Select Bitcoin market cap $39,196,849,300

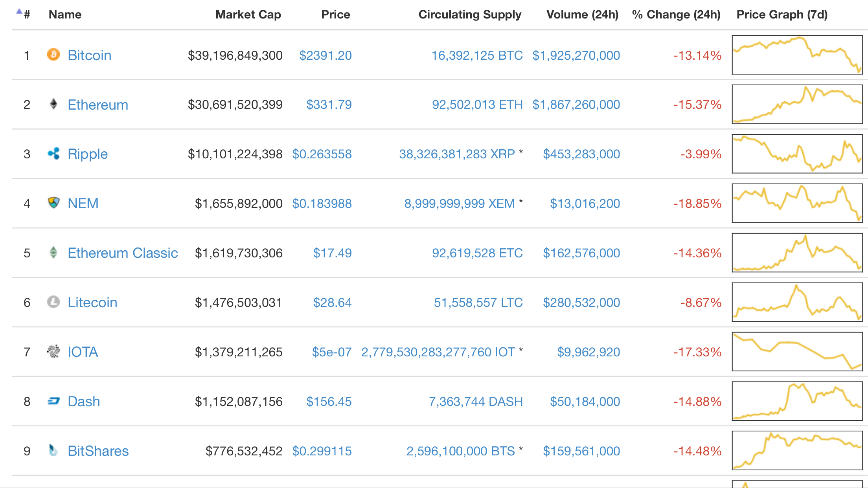tap(235, 55)
